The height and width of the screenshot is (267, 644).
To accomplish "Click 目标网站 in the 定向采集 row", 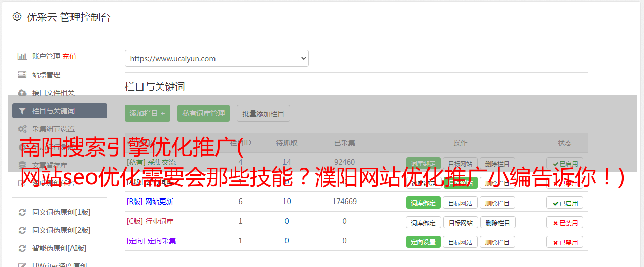I will [x=460, y=242].
